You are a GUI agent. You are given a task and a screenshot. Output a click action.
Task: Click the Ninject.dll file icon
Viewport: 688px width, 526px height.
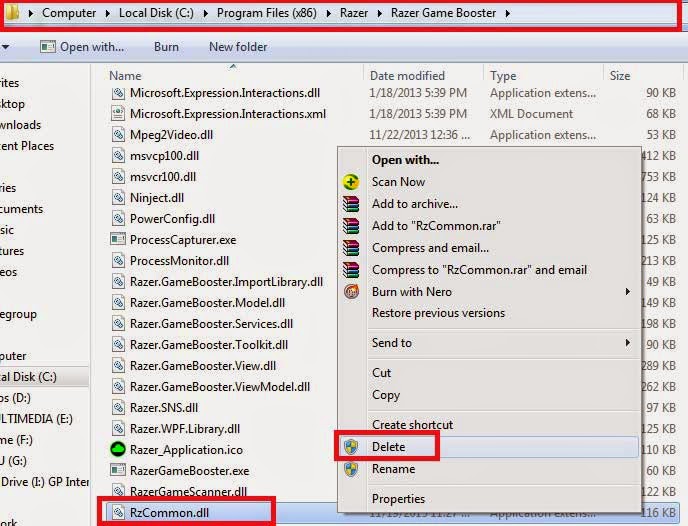(118, 198)
